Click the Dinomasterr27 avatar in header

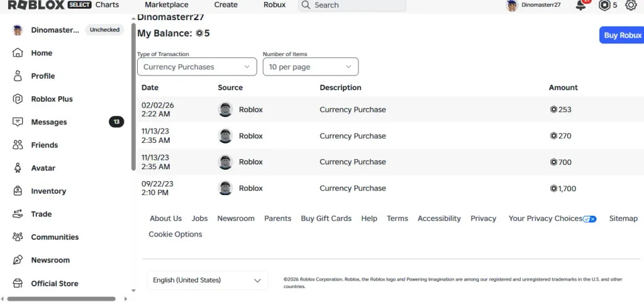[x=512, y=5]
